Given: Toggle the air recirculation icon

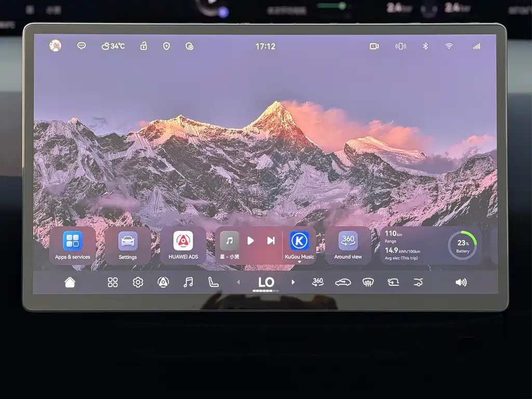Looking at the screenshot, I should pos(393,282).
